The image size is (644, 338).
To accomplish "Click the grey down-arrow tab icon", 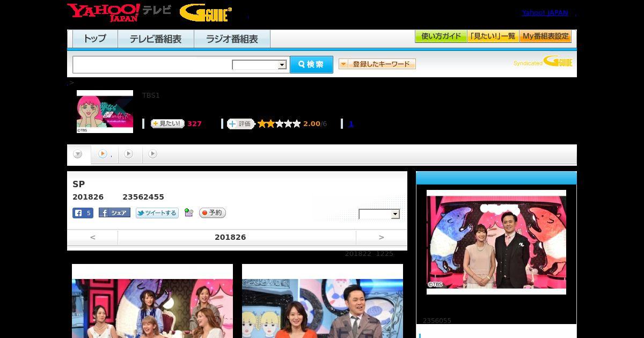I will (78, 154).
